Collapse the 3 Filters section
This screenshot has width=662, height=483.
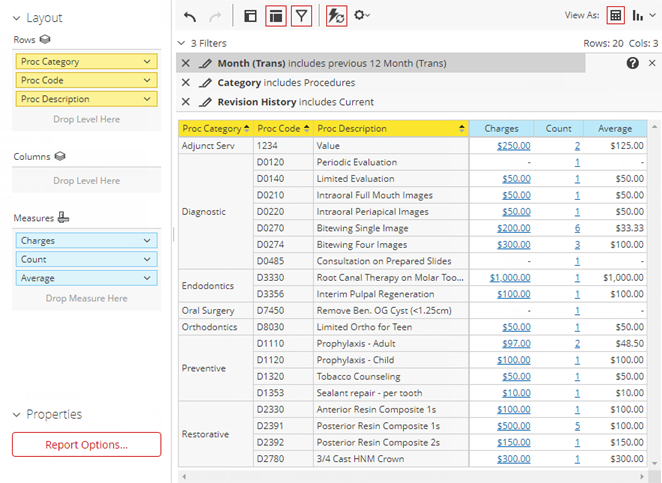[x=180, y=44]
